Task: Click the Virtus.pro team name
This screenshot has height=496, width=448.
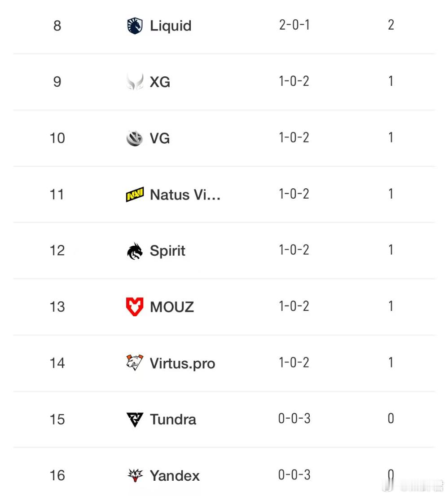Action: [182, 363]
